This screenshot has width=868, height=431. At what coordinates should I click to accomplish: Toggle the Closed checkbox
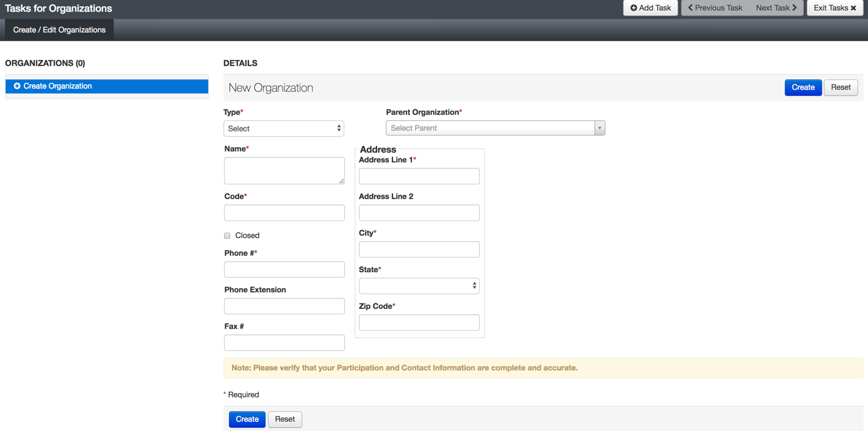coord(227,236)
